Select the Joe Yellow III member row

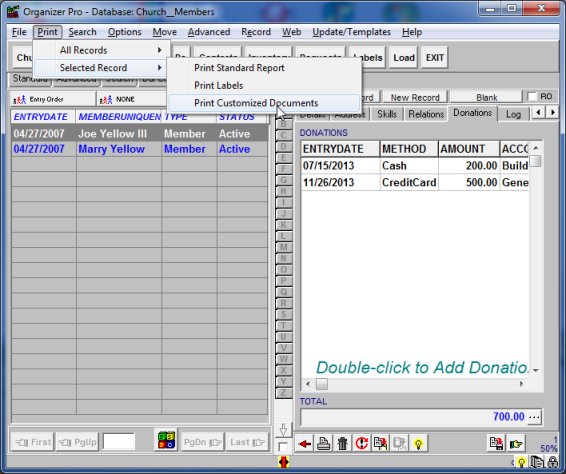(139, 134)
